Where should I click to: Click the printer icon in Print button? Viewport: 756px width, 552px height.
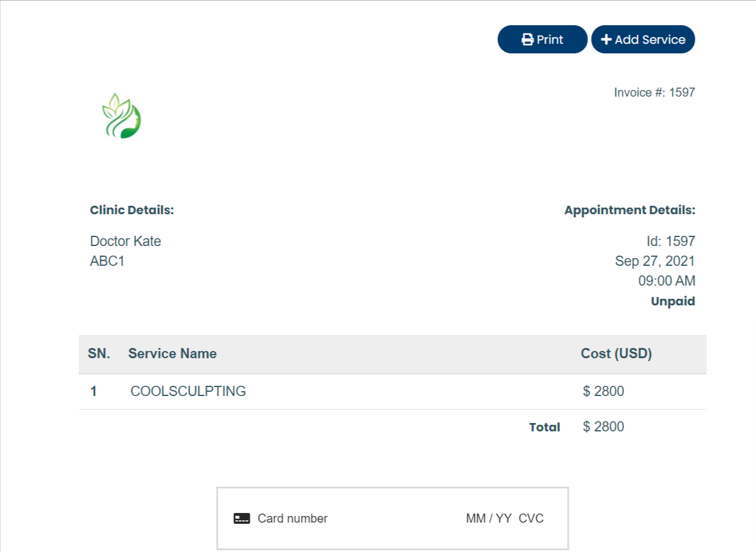pyautogui.click(x=527, y=40)
